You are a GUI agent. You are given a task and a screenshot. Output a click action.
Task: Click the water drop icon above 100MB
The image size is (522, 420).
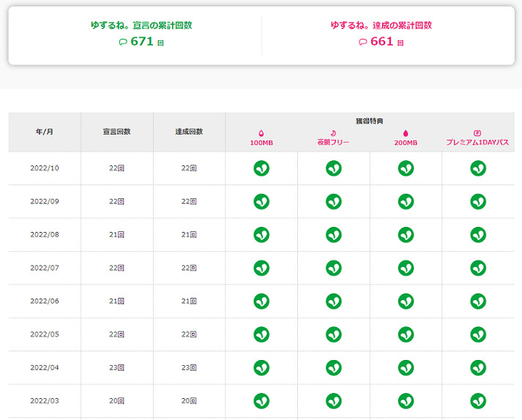point(261,133)
